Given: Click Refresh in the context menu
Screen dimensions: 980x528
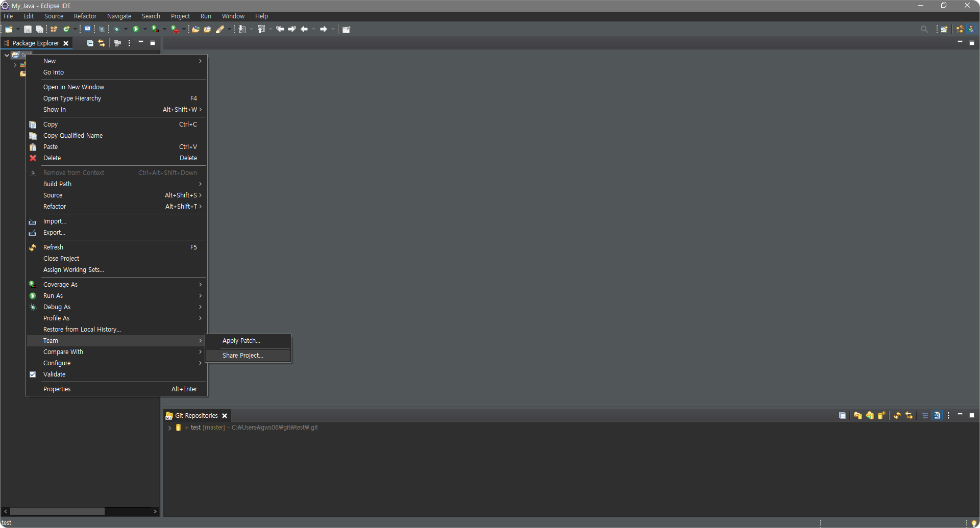Looking at the screenshot, I should [117, 247].
